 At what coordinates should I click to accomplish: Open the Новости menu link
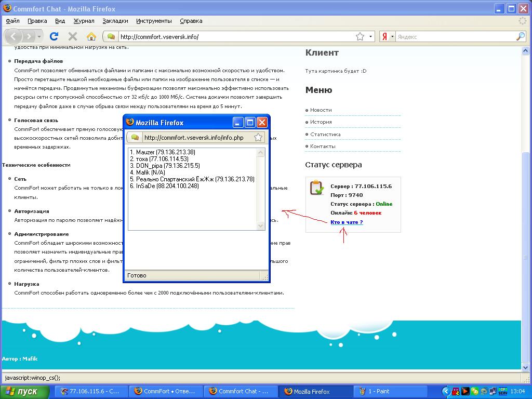(x=321, y=110)
